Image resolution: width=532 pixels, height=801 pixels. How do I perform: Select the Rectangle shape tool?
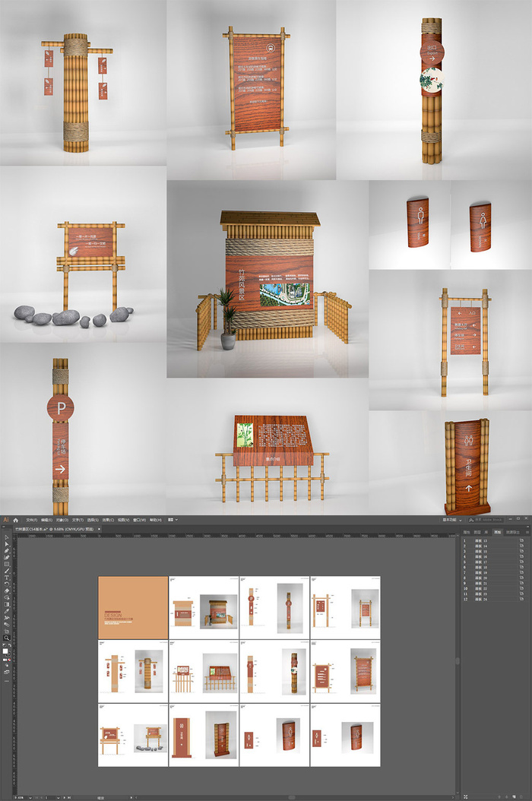(x=6, y=565)
